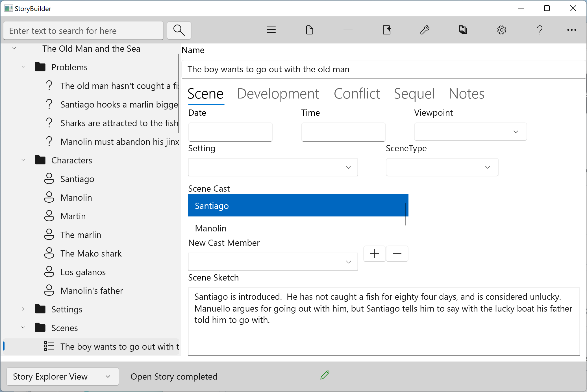This screenshot has width=587, height=392.
Task: Click the question mark help icon
Action: tap(540, 30)
